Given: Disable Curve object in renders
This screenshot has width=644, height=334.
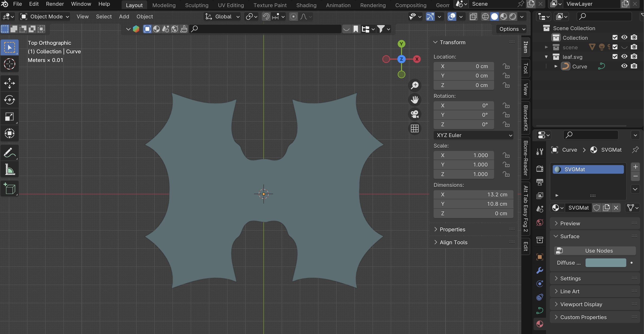Looking at the screenshot, I should coord(634,66).
